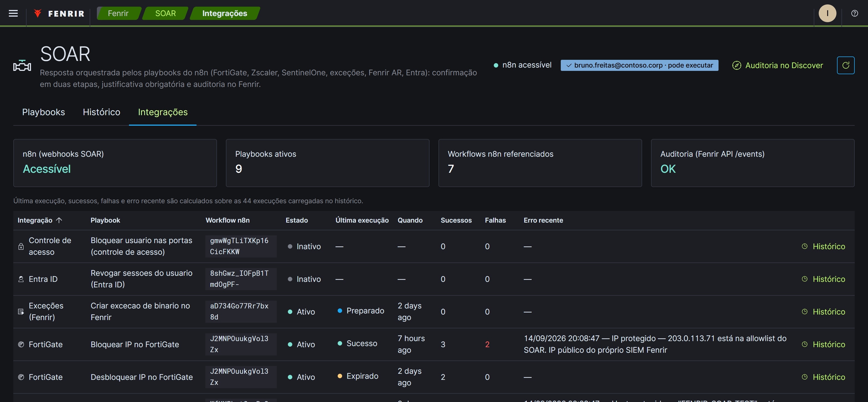Switch to the Histórico tab

click(x=101, y=112)
